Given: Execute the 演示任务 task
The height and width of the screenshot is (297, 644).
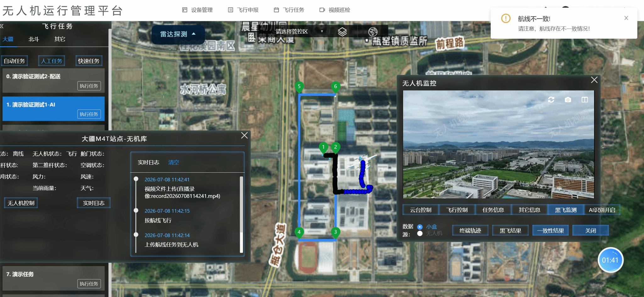Looking at the screenshot, I should point(89,284).
